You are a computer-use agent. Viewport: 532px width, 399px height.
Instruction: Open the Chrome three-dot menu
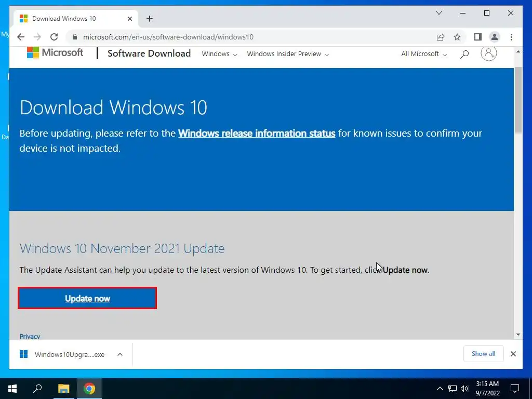click(511, 37)
